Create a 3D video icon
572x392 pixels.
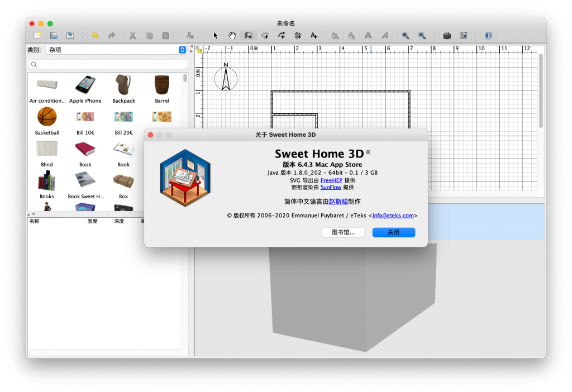pyautogui.click(x=463, y=35)
